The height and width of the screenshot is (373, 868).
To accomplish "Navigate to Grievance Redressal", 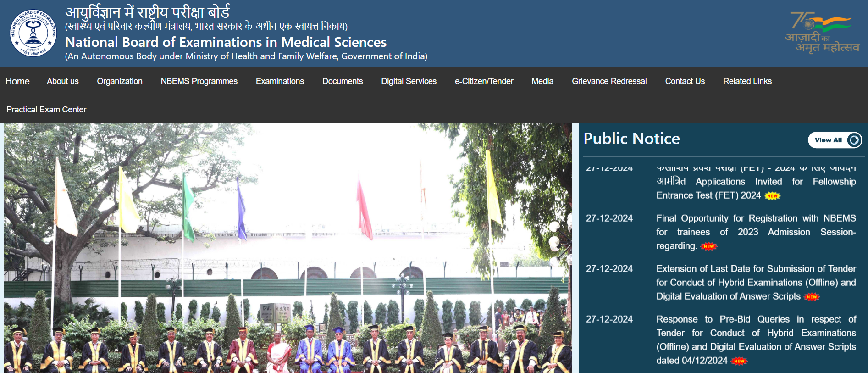I will coord(609,81).
